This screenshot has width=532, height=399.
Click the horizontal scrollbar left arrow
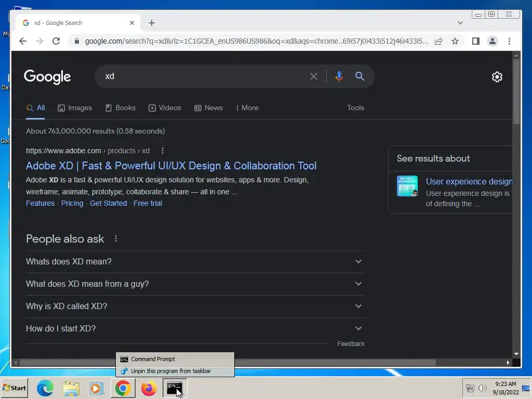[16, 362]
